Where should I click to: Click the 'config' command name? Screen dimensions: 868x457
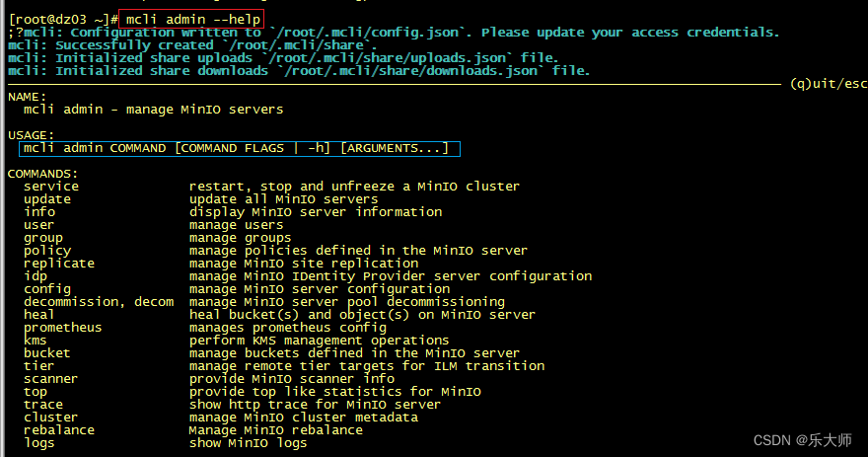[47, 289]
